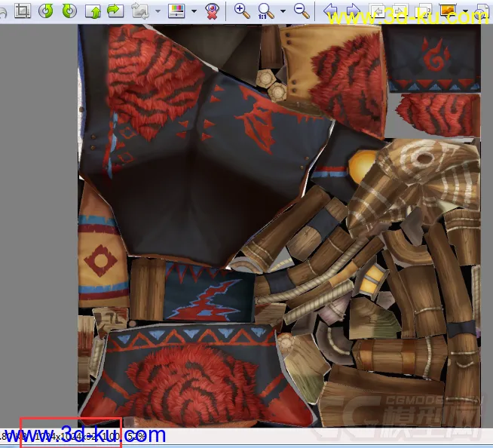Go to the previous image arrow

pyautogui.click(x=331, y=11)
